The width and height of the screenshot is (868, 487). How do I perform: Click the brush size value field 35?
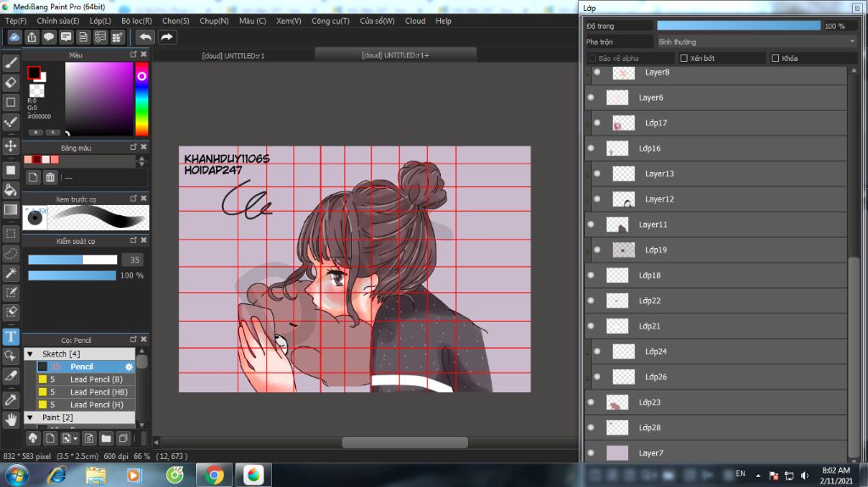[135, 259]
